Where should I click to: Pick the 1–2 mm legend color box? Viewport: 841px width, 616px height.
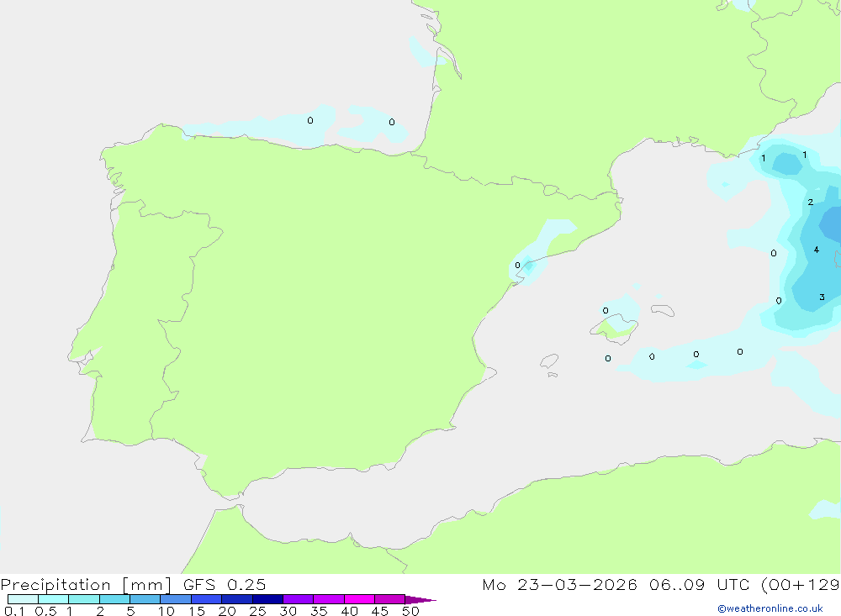pos(83,599)
